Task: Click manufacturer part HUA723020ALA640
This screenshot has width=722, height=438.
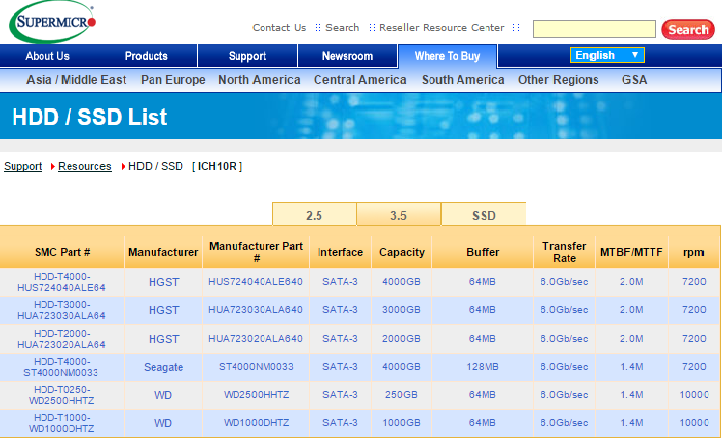Action: pyautogui.click(x=256, y=339)
